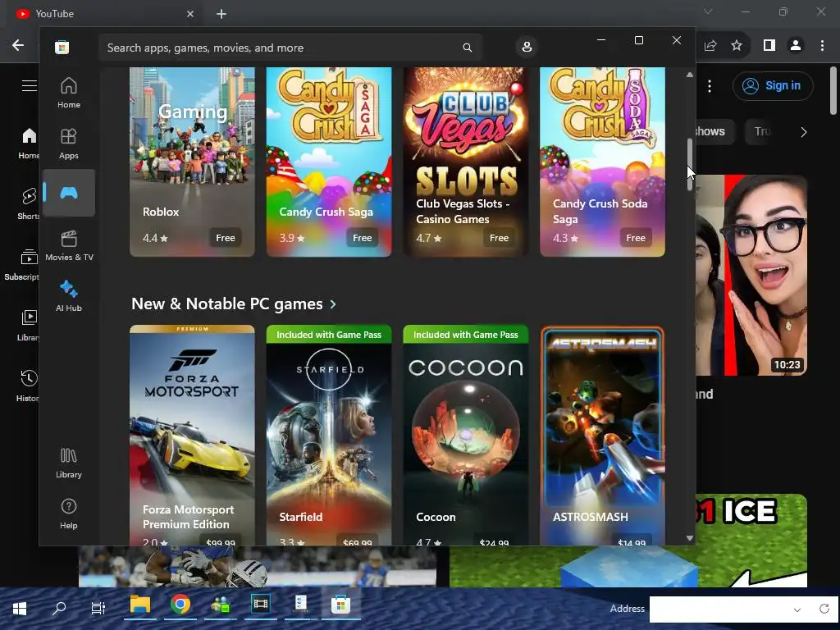Image resolution: width=840 pixels, height=630 pixels.
Task: Open the Roblox game card
Action: [192, 162]
